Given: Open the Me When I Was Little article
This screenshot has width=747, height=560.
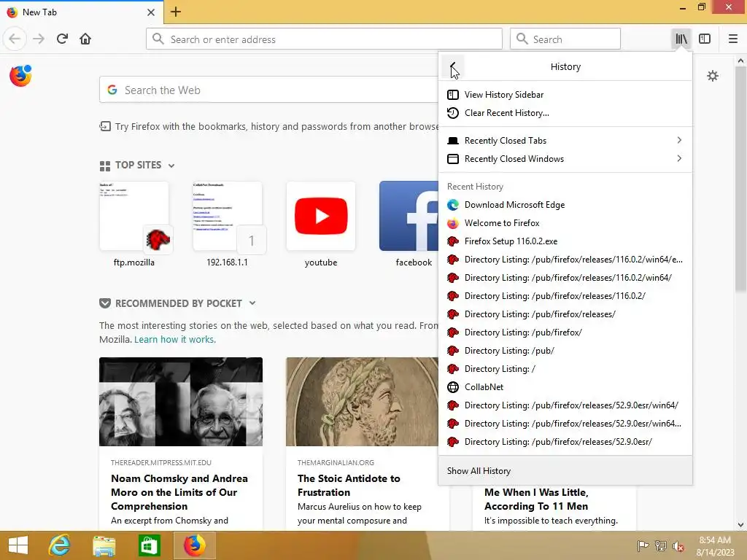Looking at the screenshot, I should [x=554, y=506].
